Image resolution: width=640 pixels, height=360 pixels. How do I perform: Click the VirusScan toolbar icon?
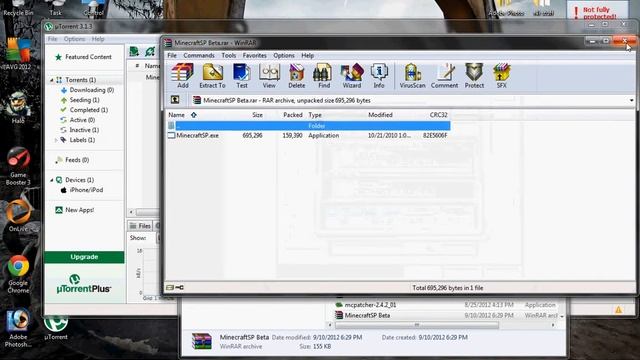coord(412,76)
